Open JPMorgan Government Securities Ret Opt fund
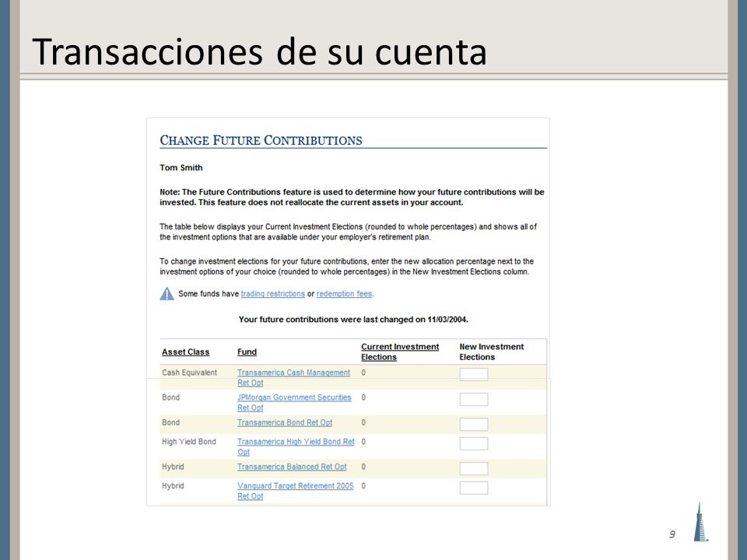Screen dimensions: 747x560 (x=294, y=402)
